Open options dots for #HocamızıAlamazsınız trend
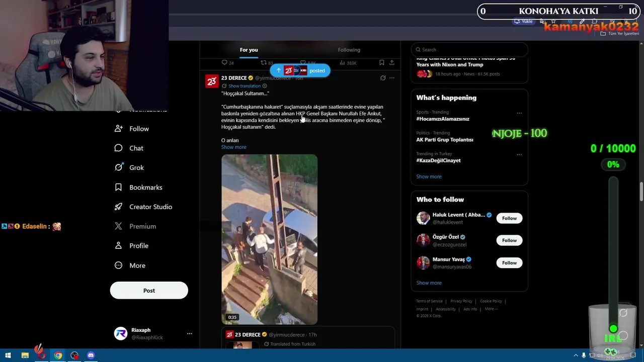644x362 pixels. point(519,113)
